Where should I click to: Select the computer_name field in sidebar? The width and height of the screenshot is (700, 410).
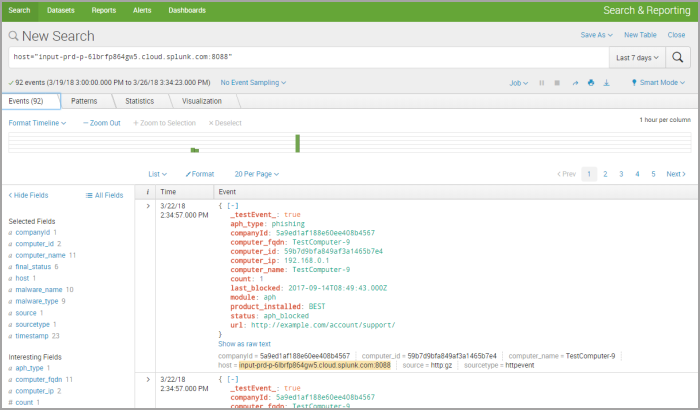[x=40, y=255]
